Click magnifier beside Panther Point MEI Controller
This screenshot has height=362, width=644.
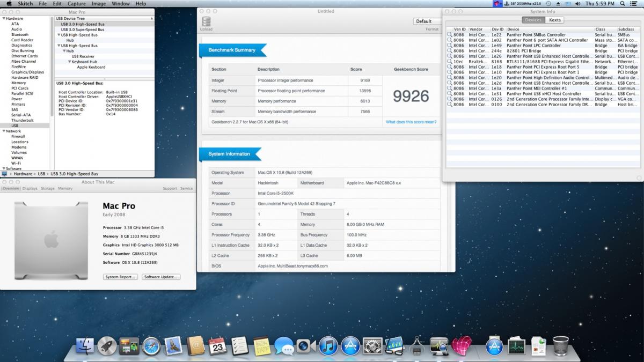point(450,88)
